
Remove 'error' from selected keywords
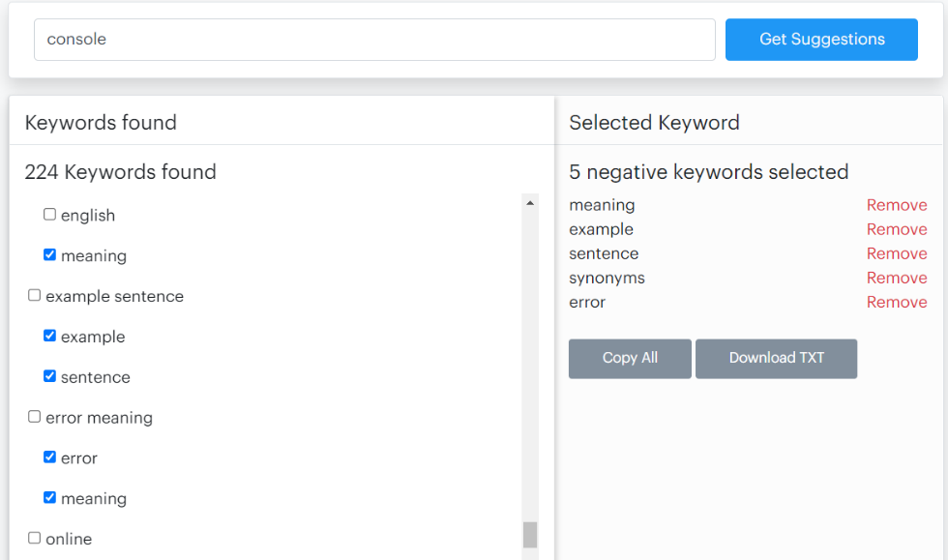(897, 302)
